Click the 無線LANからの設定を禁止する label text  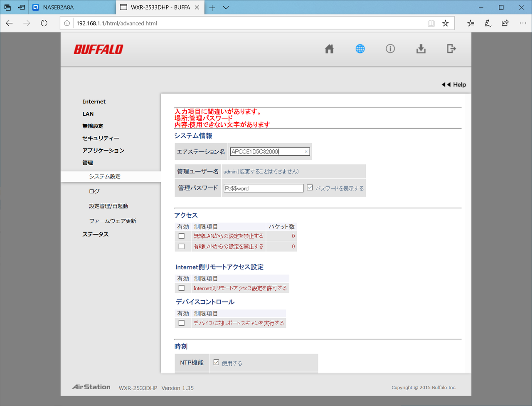[229, 236]
